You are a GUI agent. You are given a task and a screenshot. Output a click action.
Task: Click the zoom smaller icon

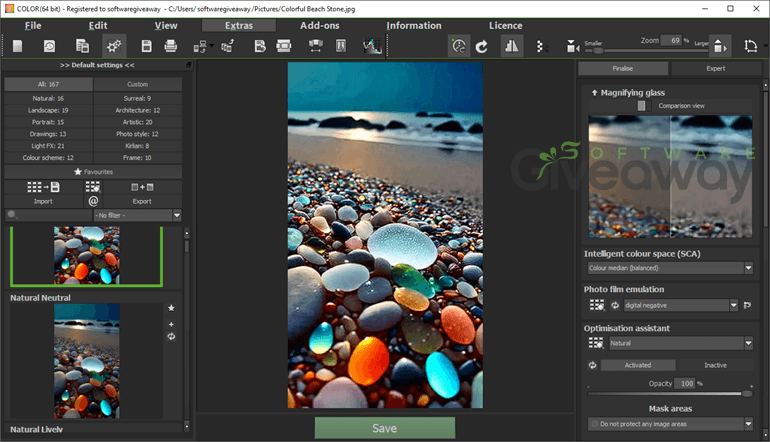[x=573, y=46]
